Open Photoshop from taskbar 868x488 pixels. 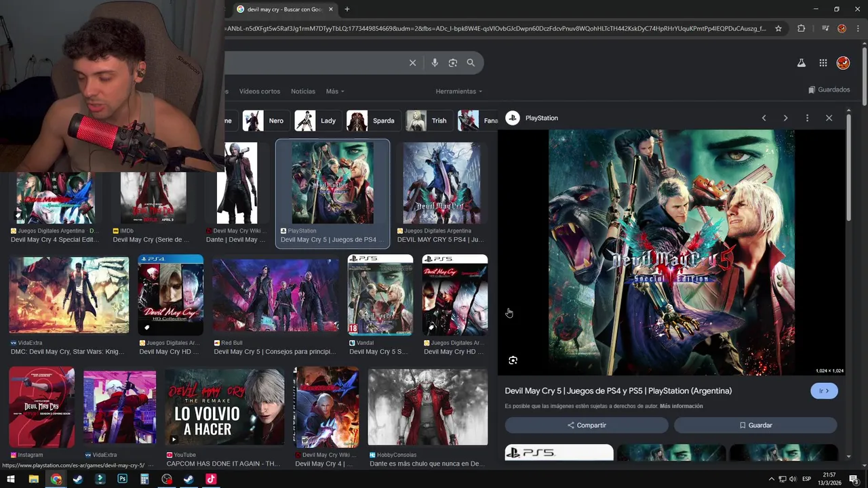click(x=122, y=479)
